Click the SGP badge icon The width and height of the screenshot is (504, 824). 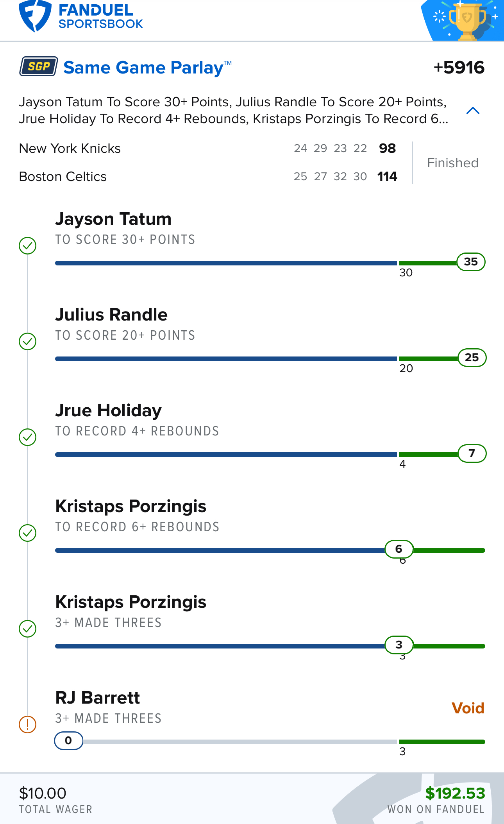39,67
